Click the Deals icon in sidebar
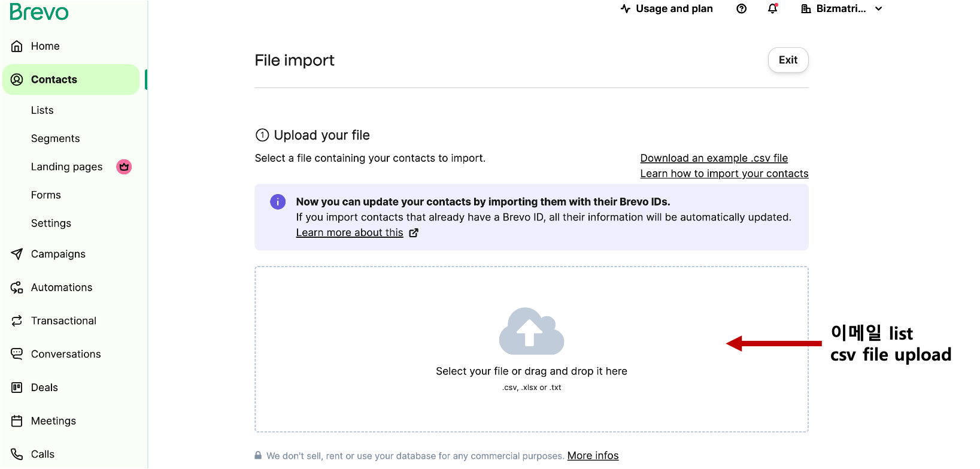Screen dimensions: 980x469 (x=17, y=388)
